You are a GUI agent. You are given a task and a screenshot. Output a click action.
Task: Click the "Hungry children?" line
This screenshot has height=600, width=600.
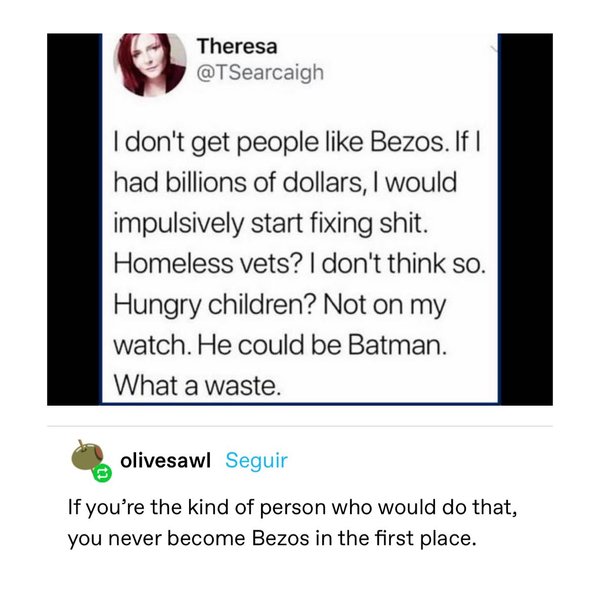point(284,305)
